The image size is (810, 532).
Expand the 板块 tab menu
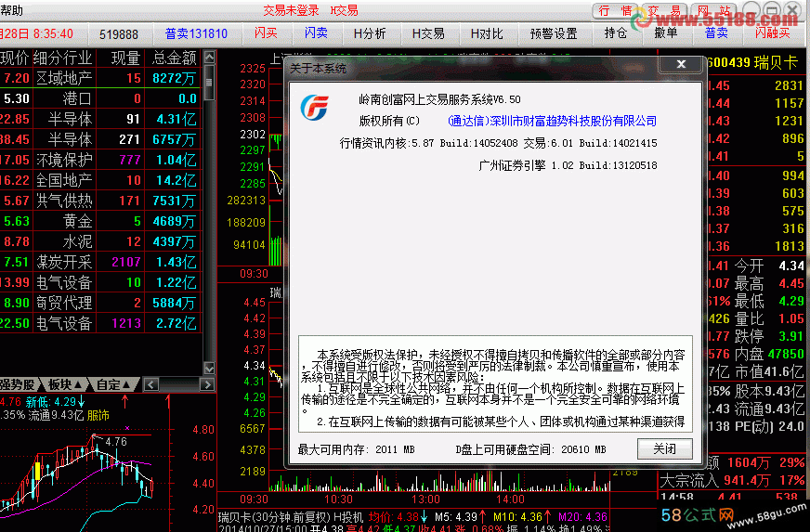(x=65, y=384)
